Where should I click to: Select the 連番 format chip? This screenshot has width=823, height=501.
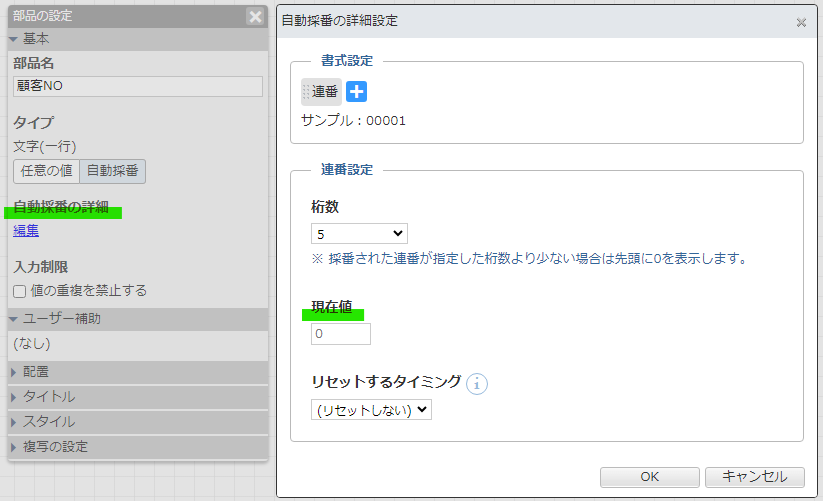tap(322, 92)
